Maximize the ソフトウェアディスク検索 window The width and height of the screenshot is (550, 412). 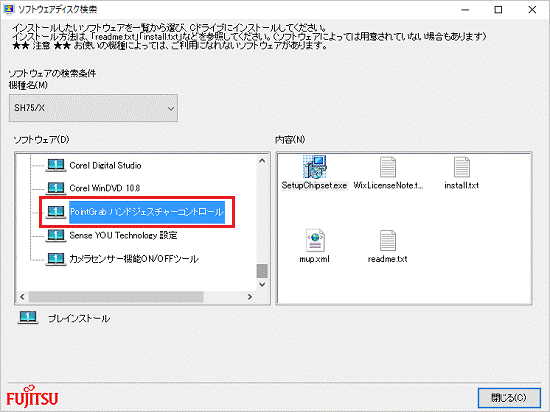[498, 9]
